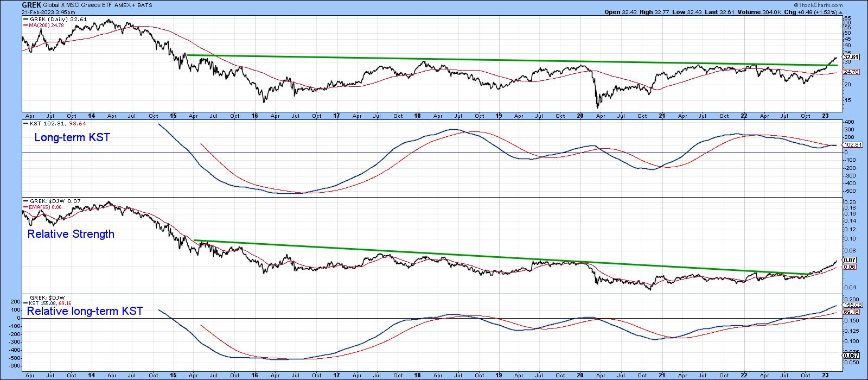The width and height of the screenshot is (868, 380).
Task: Click the 0.07 relative strength value tag
Action: (850, 261)
